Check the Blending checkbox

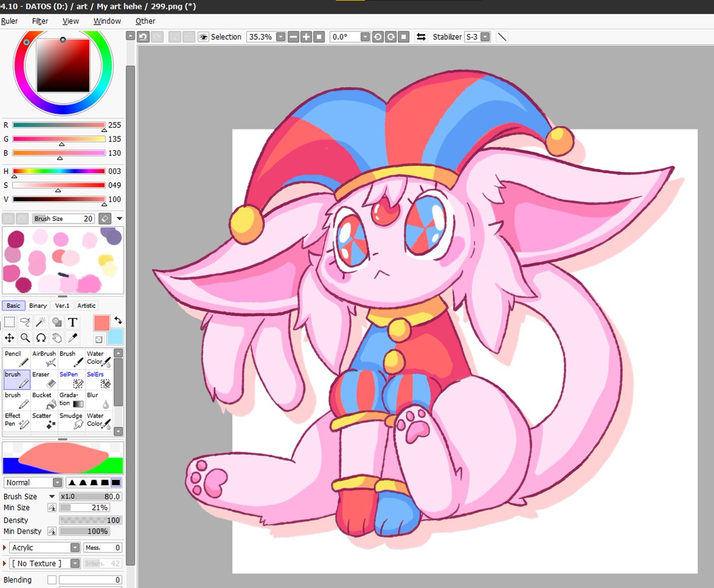point(52,580)
